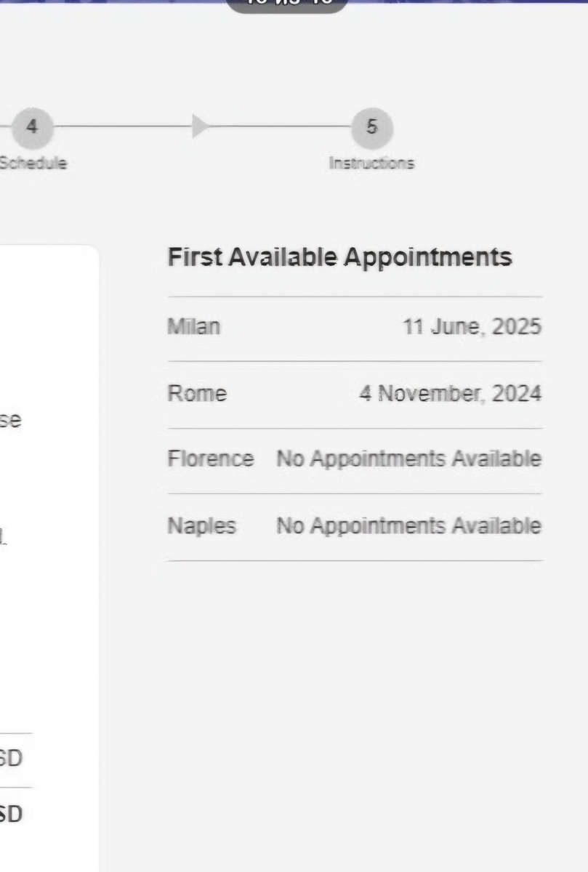
Task: Click the 4 November, 2024 date
Action: click(451, 394)
